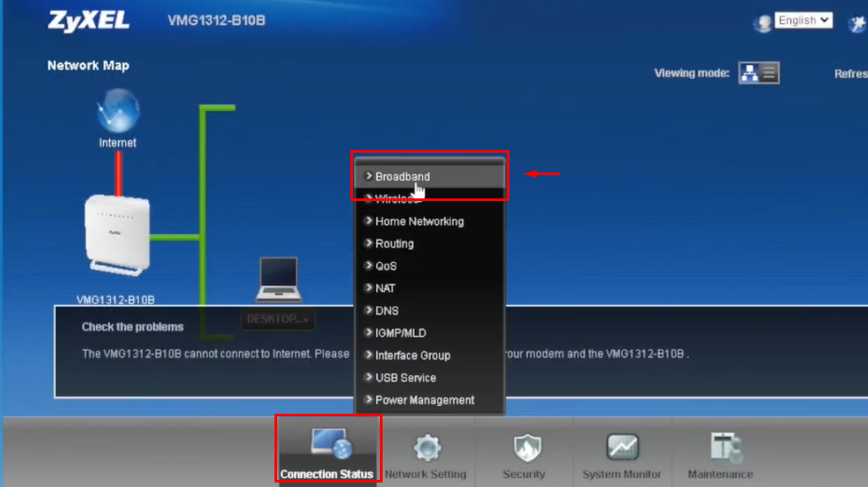
Task: Click the ZyXEL logo
Action: pos(88,21)
